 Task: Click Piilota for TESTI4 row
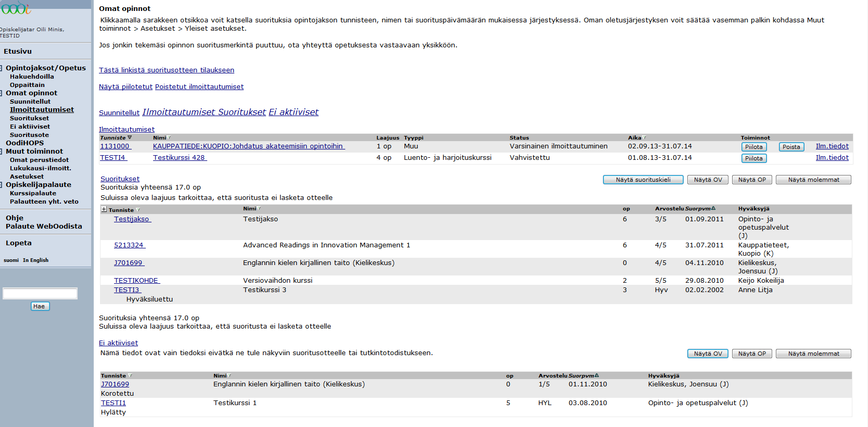[x=754, y=158]
